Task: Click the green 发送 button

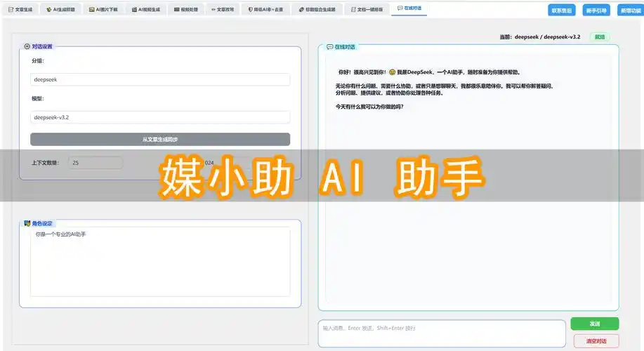Action: [595, 324]
